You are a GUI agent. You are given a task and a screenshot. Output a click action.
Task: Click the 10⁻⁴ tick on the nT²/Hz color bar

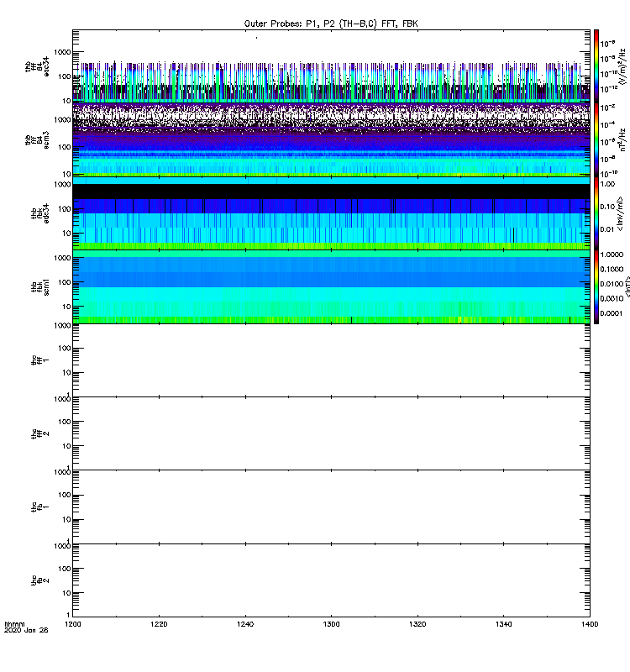[607, 124]
